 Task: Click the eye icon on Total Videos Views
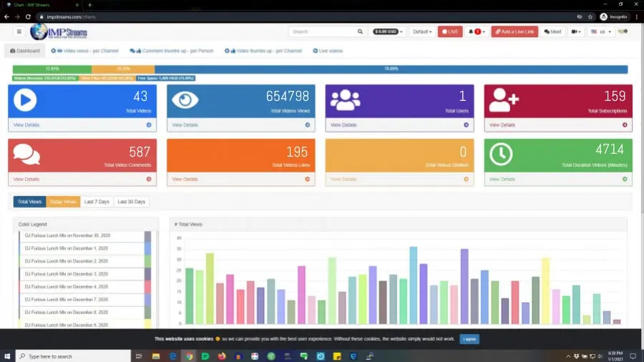(x=185, y=100)
